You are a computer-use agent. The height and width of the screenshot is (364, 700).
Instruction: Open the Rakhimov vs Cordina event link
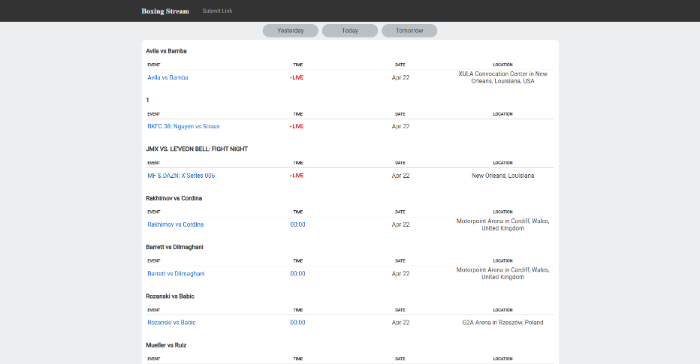(x=175, y=225)
